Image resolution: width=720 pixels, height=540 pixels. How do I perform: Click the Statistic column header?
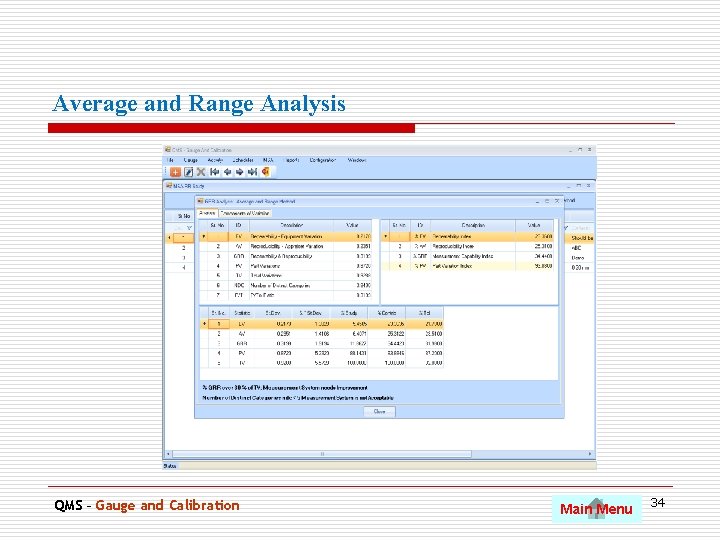tap(242, 313)
